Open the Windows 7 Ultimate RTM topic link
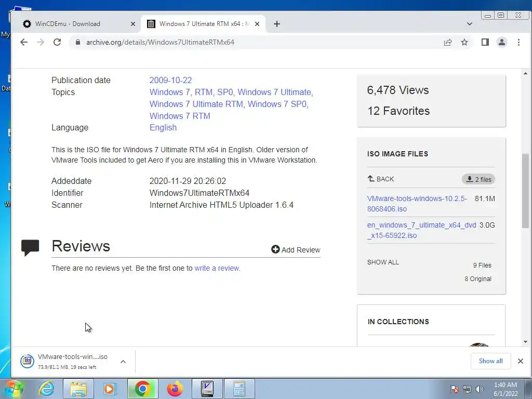 (196, 104)
